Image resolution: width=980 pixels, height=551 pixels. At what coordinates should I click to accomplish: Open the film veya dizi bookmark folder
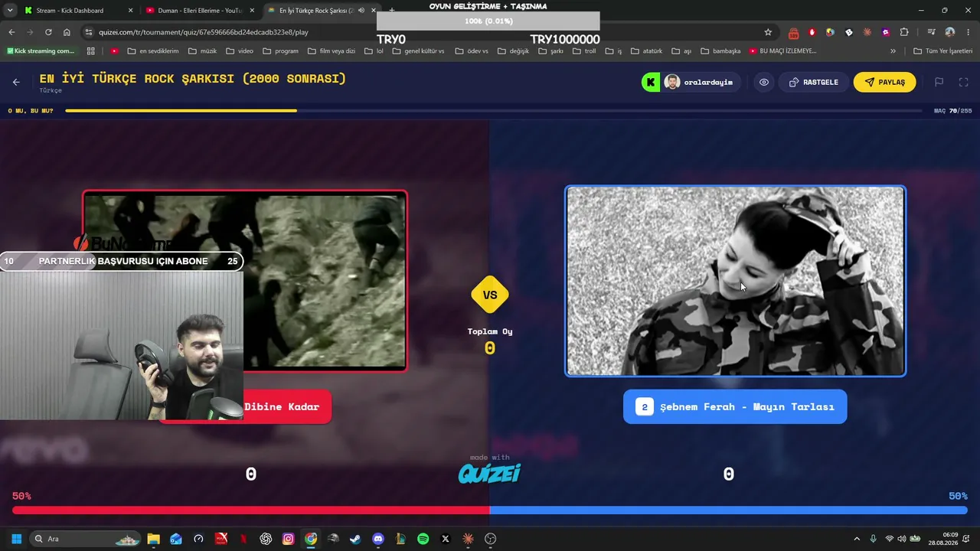331,51
